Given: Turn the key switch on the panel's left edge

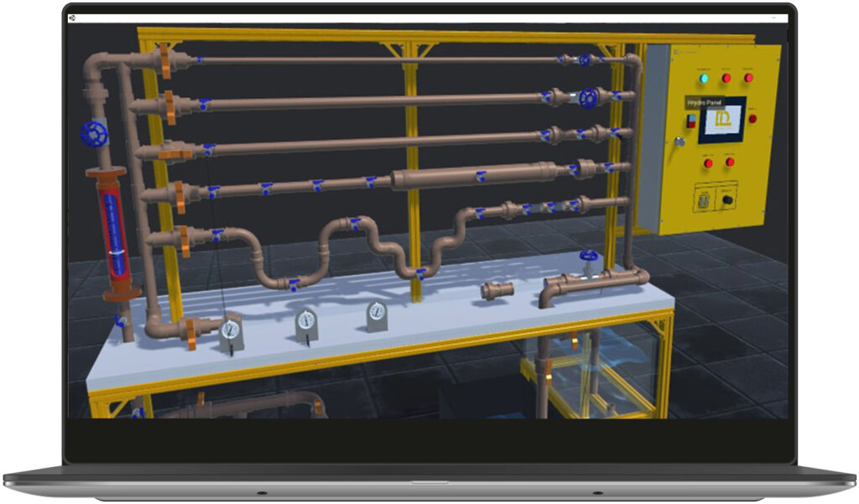Looking at the screenshot, I should click(x=679, y=143).
